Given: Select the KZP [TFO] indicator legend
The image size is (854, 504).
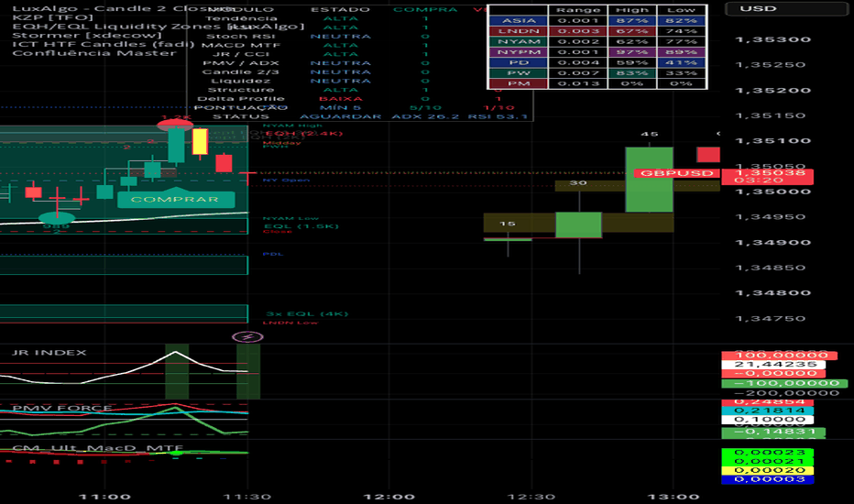Looking at the screenshot, I should 53,17.
